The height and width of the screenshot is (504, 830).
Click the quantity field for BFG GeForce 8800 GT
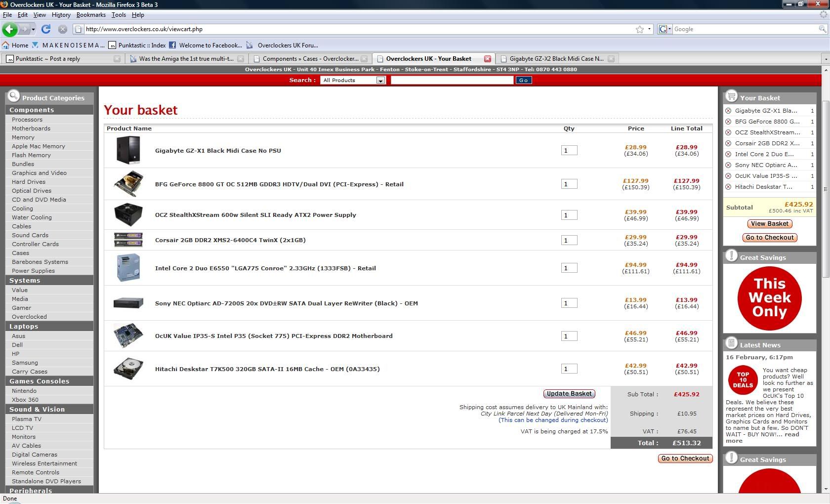(x=569, y=184)
